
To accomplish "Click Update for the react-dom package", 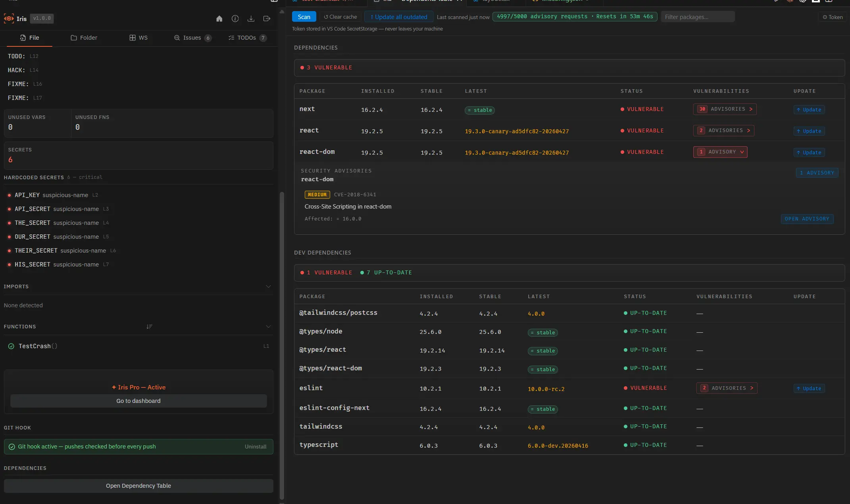I will pos(809,153).
